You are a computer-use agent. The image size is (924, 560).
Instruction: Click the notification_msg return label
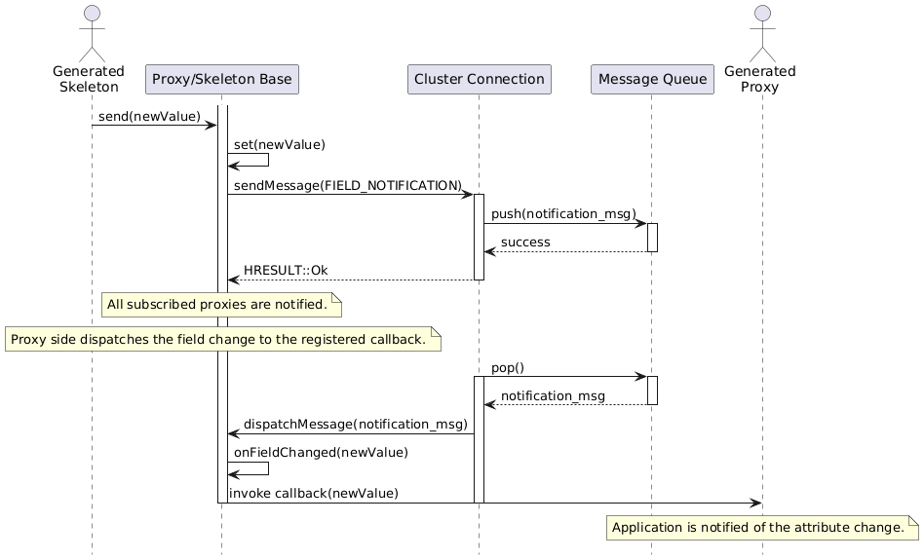[x=553, y=396]
